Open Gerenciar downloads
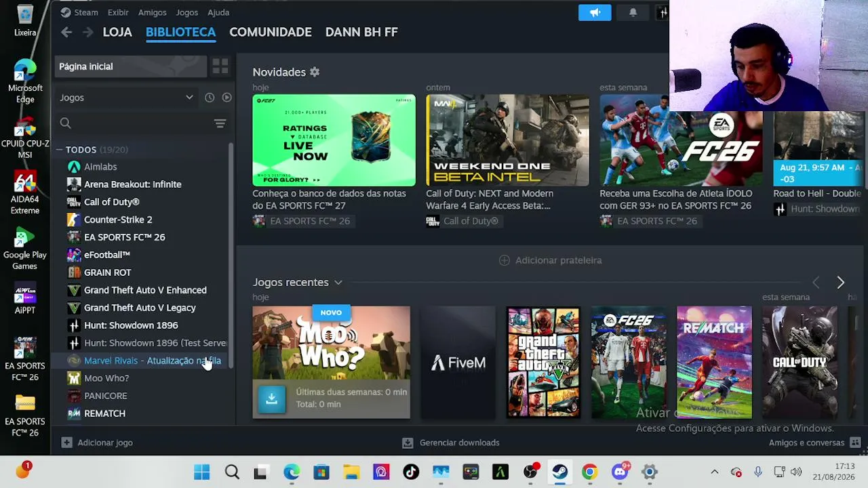 (x=451, y=443)
